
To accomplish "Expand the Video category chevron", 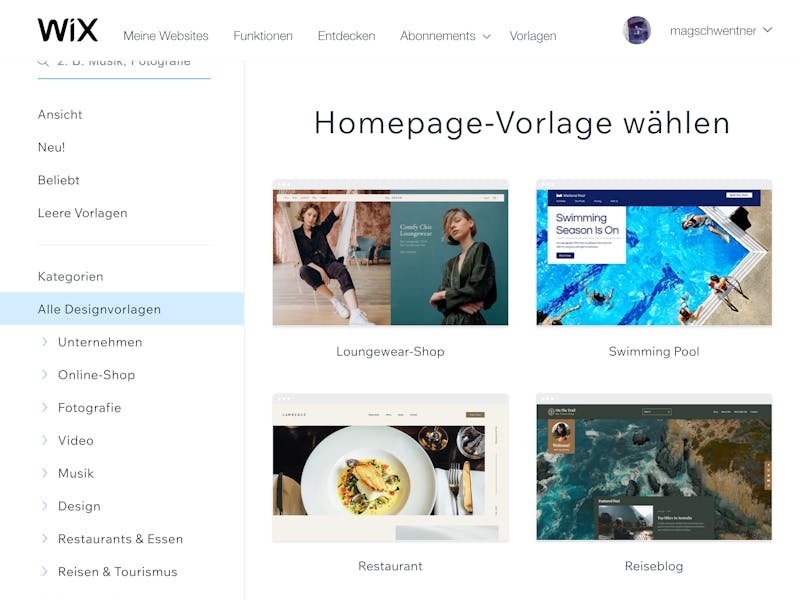I will click(x=44, y=440).
